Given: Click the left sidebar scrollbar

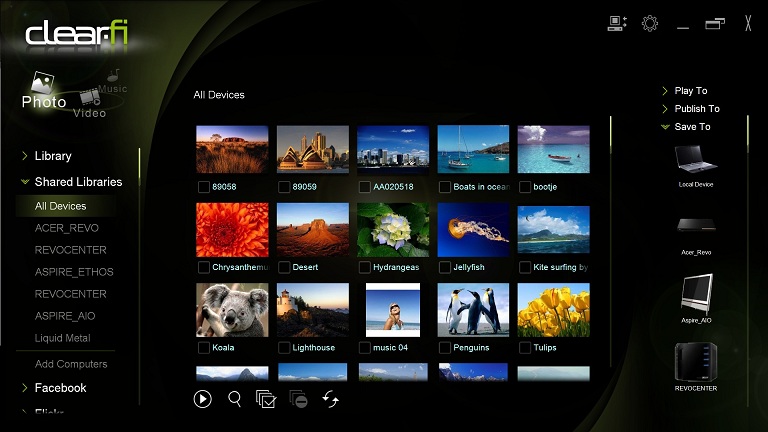Looking at the screenshot, I should coord(140,276).
